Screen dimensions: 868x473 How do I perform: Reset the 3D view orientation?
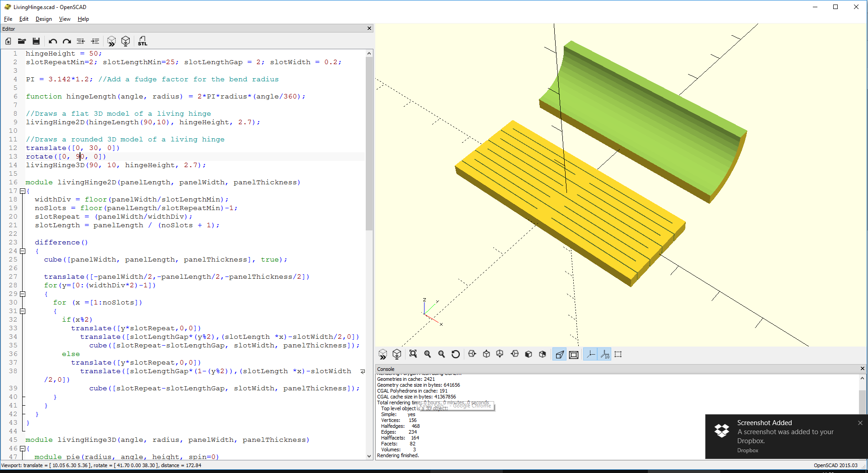[x=456, y=354]
